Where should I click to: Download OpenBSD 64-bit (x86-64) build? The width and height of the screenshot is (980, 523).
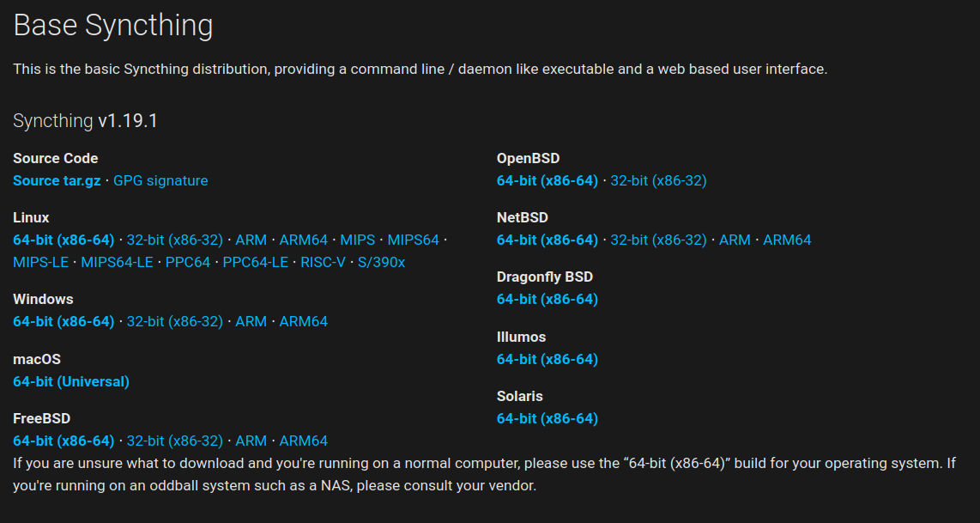(547, 181)
